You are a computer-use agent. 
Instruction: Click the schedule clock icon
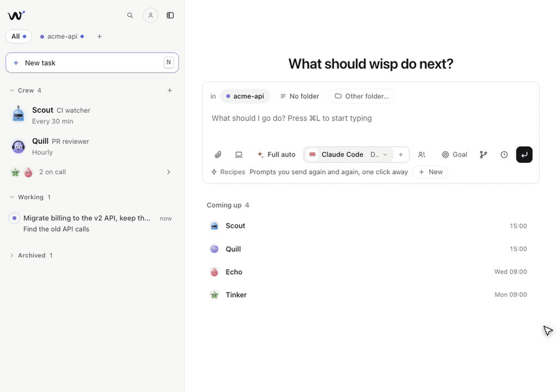(504, 155)
